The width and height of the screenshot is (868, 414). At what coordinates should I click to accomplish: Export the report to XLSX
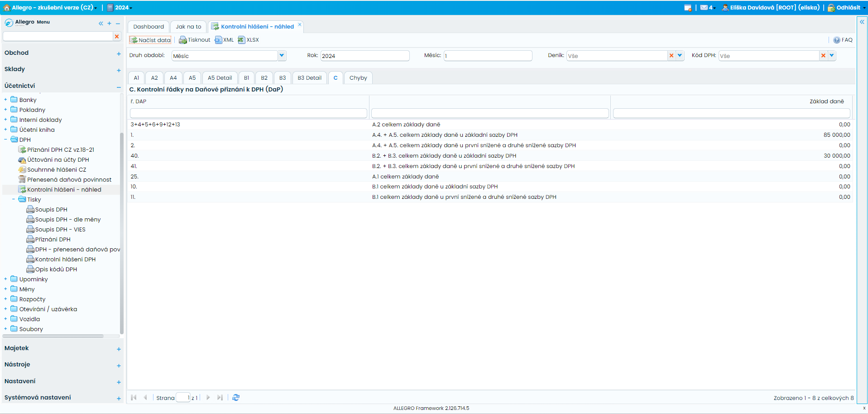click(249, 40)
